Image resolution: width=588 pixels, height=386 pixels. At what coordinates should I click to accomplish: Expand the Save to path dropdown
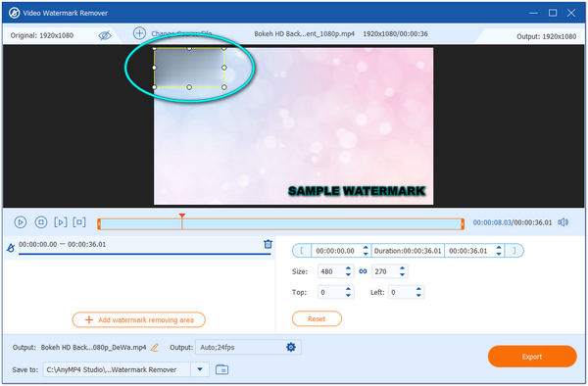pos(200,369)
